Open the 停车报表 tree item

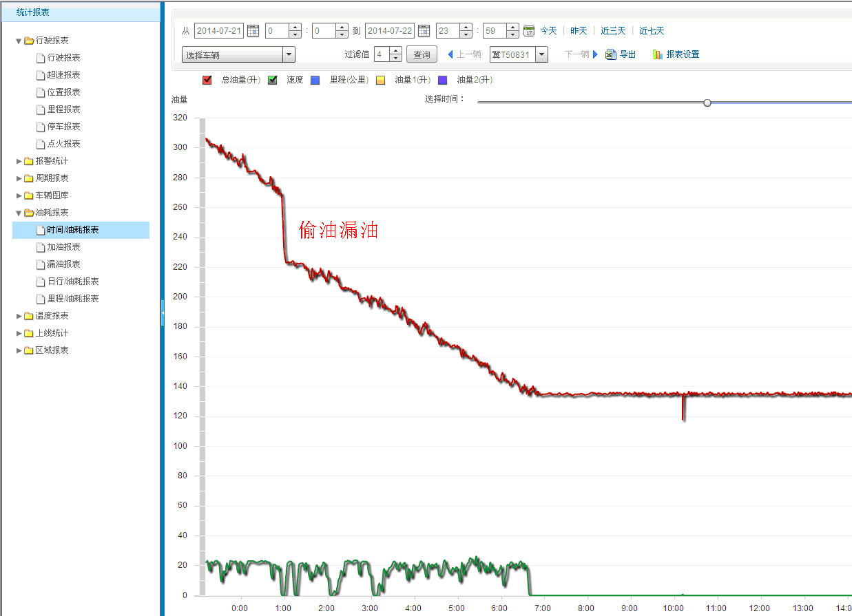tap(63, 127)
